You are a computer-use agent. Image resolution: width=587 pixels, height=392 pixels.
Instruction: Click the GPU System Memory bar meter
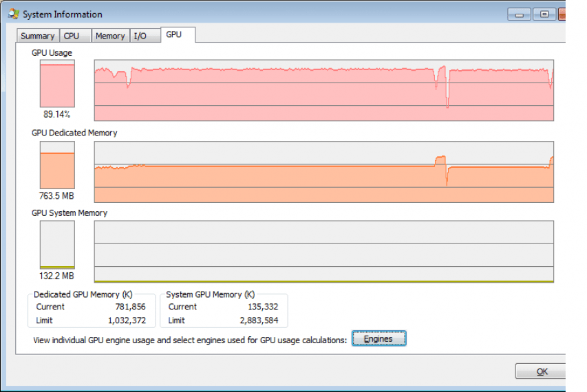pos(57,245)
